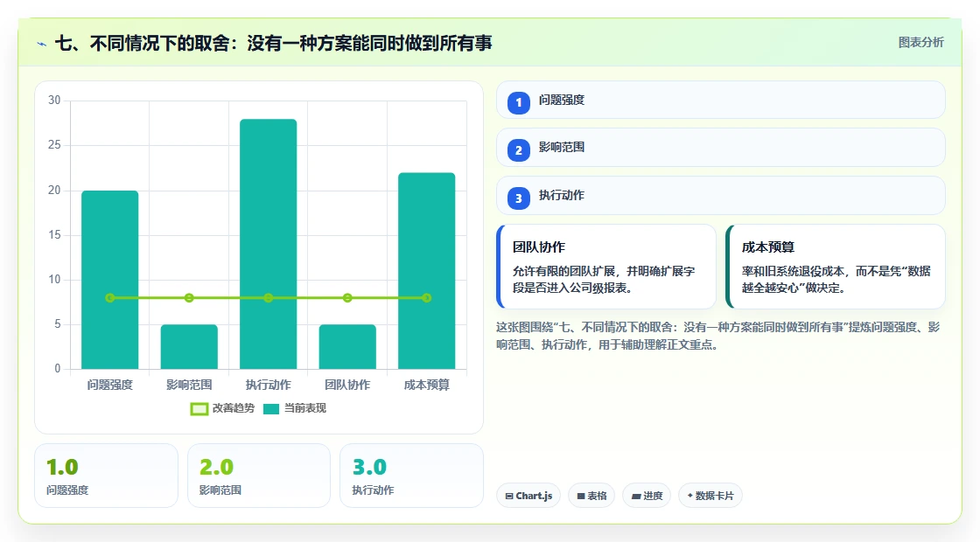Select the Chart.js tag
Viewport: 980px width, 542px height.
click(x=528, y=496)
